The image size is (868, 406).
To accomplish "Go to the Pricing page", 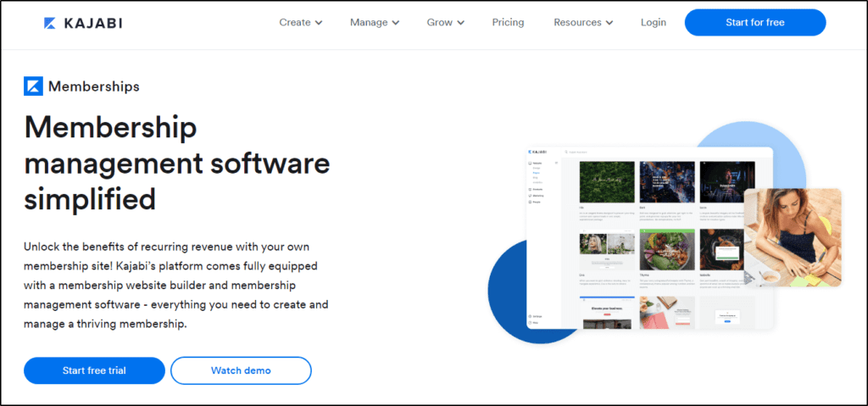I will click(509, 23).
